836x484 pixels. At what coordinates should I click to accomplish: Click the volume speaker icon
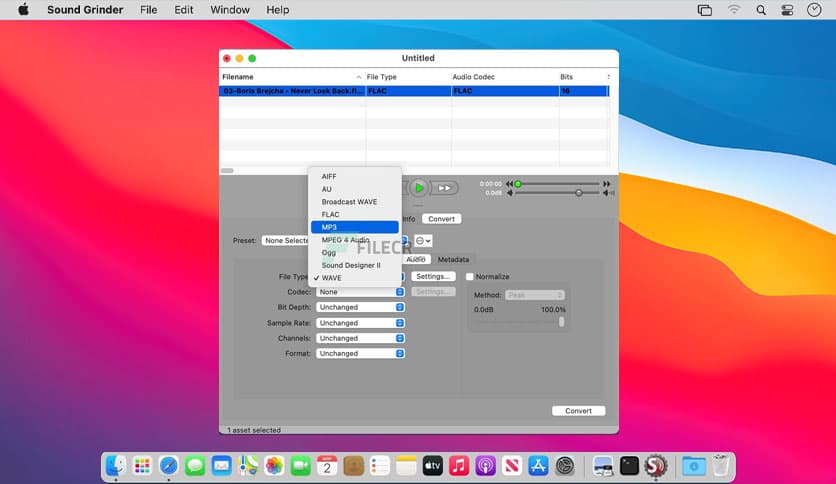click(x=607, y=193)
